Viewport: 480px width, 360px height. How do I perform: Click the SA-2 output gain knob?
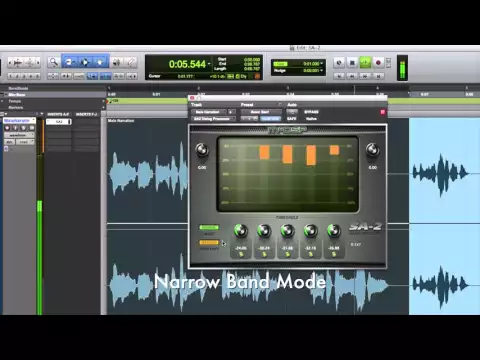[372, 150]
